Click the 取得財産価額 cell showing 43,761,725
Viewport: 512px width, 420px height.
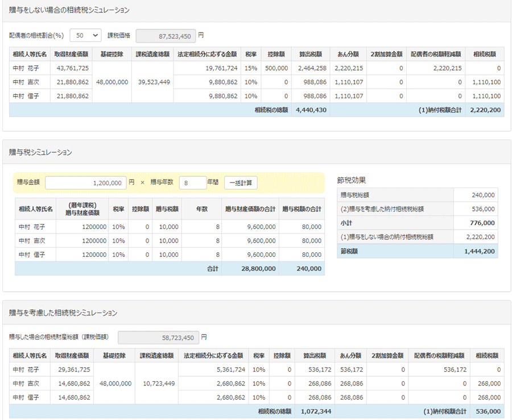pos(73,68)
